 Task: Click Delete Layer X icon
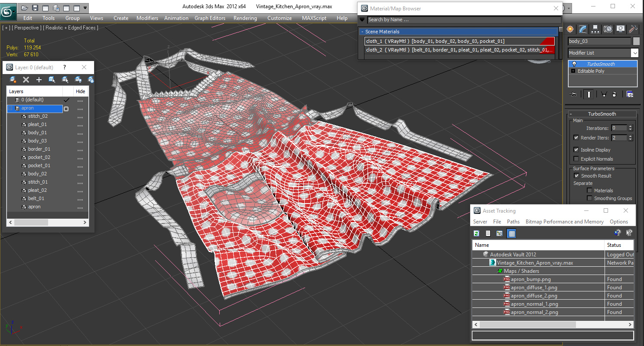click(x=26, y=80)
